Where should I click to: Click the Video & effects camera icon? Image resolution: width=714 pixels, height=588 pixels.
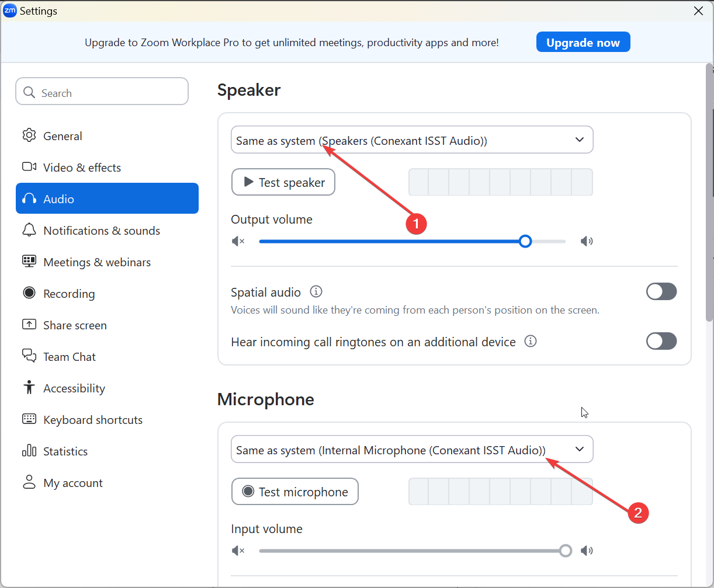pos(29,167)
